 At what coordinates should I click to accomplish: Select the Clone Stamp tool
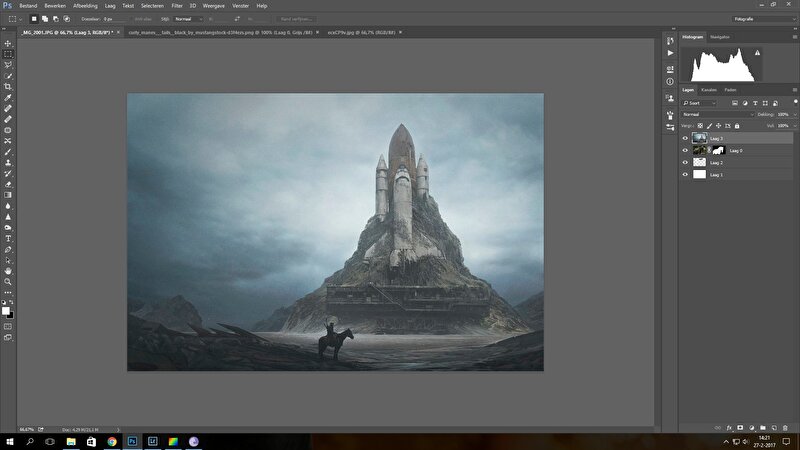[x=8, y=163]
